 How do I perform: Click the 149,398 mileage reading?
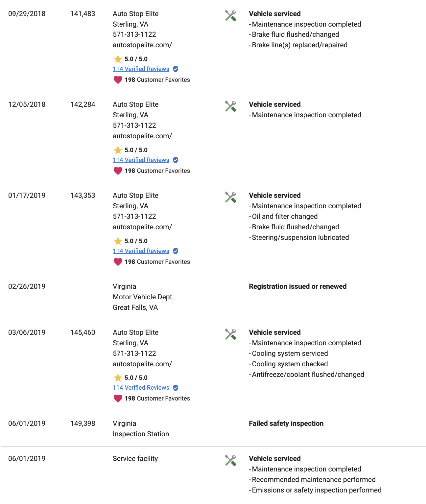(83, 424)
